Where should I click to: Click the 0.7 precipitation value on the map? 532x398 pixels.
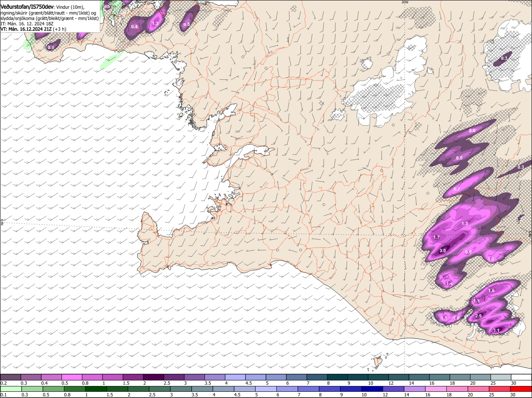point(457,189)
